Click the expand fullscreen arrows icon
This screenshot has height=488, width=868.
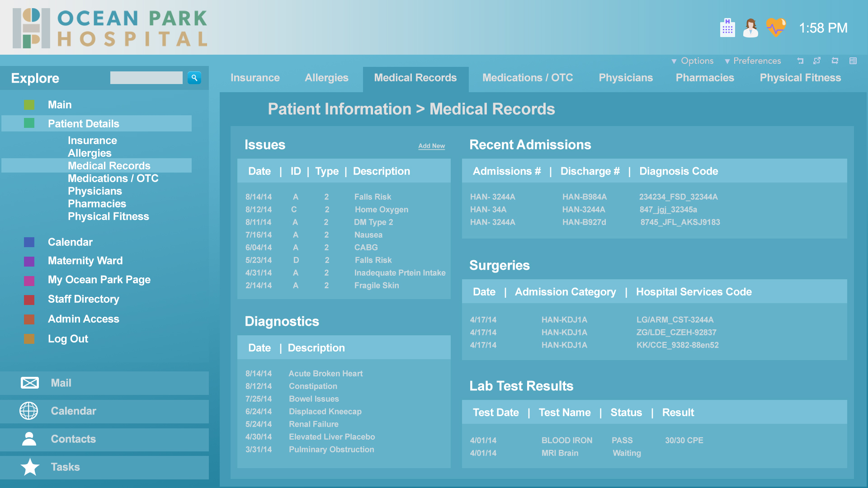pyautogui.click(x=817, y=61)
